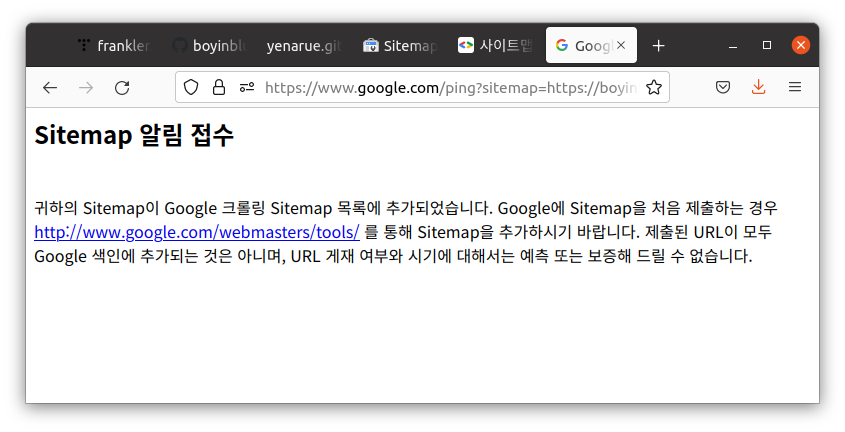Close the Firefox window
This screenshot has height=432, width=845.
(x=801, y=45)
